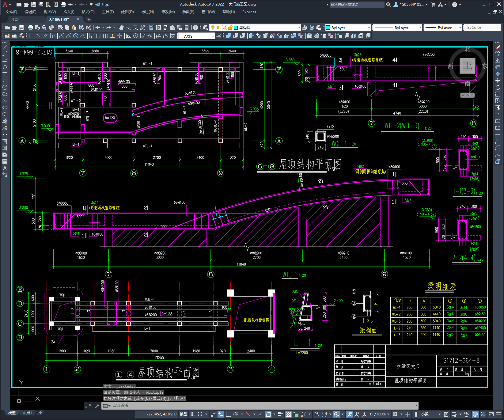Screen dimensions: 504x420
Task: Click the add layout plus button
Action: point(40,413)
